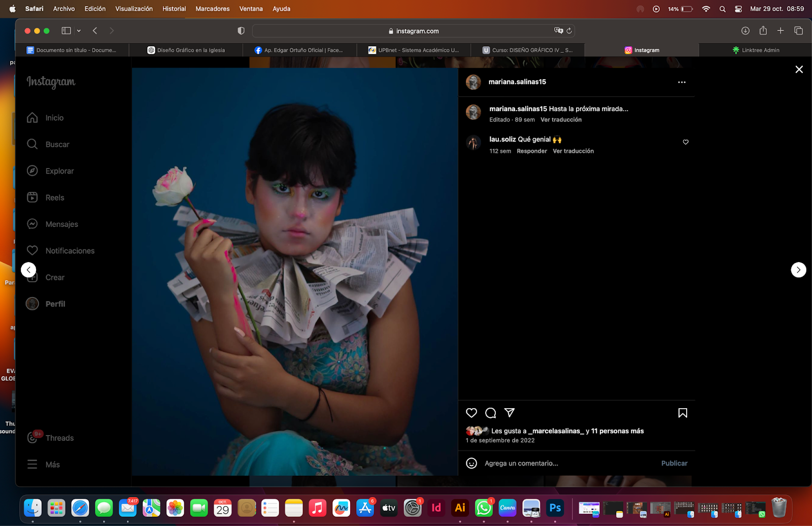Screen dimensions: 812x526
Task: Show Safari tab overview
Action: 798,31
